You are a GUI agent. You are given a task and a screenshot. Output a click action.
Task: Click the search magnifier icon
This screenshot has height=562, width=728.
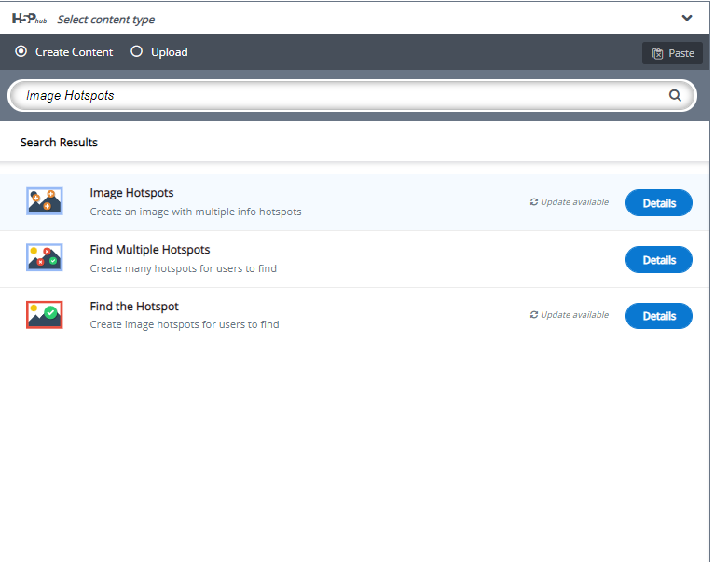(x=675, y=95)
